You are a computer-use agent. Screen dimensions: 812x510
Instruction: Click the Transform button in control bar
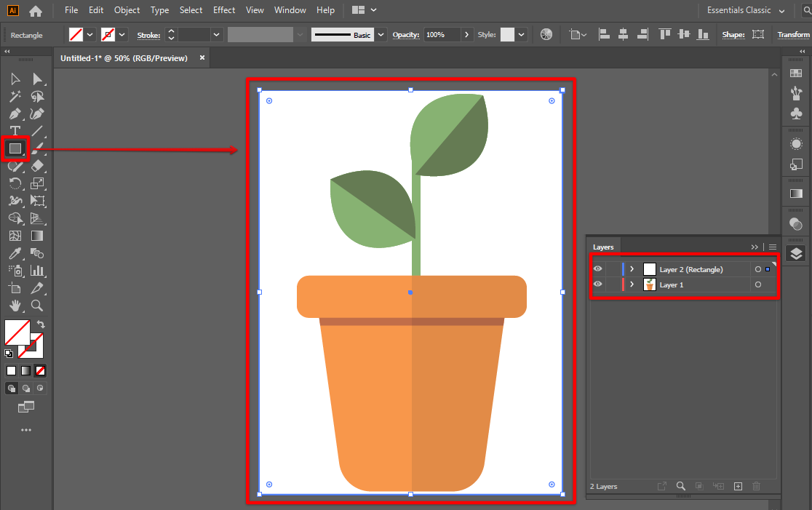point(792,35)
